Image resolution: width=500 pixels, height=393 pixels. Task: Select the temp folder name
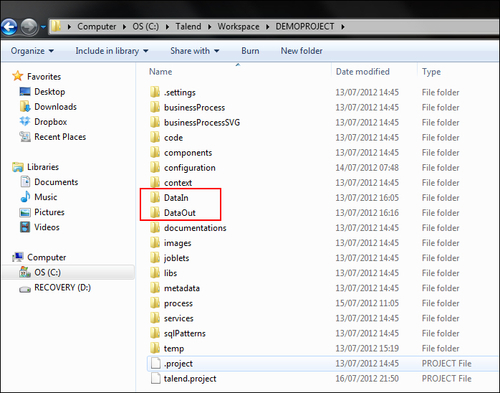tap(174, 349)
